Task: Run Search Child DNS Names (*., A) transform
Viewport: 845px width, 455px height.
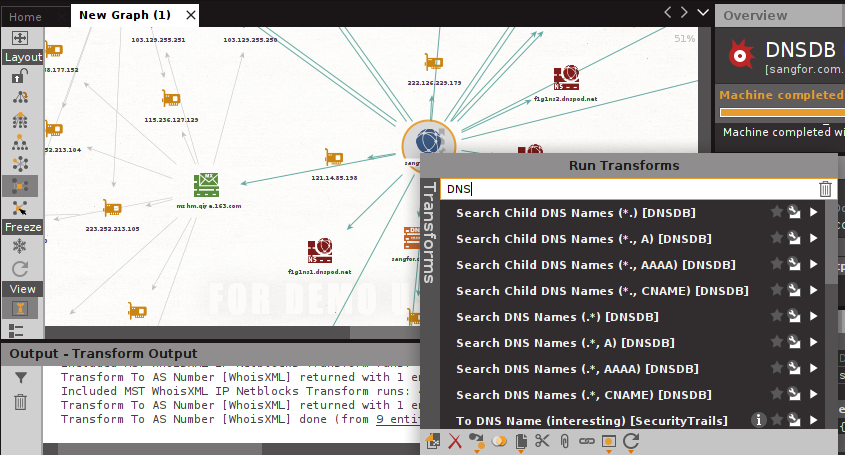Action: (x=584, y=239)
